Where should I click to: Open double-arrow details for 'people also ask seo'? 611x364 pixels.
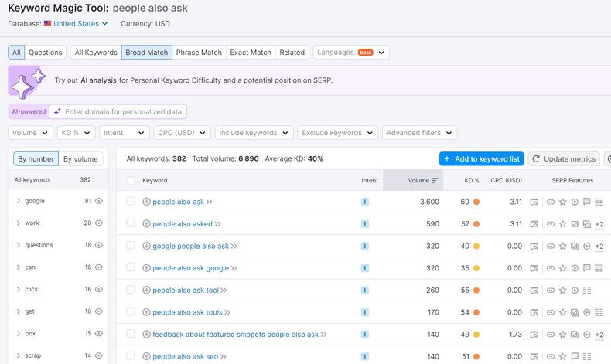pos(224,356)
